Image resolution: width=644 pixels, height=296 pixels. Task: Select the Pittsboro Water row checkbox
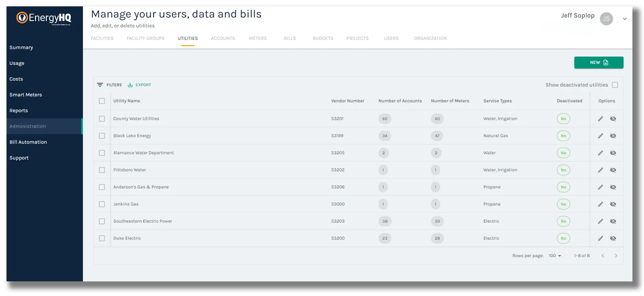coord(102,170)
